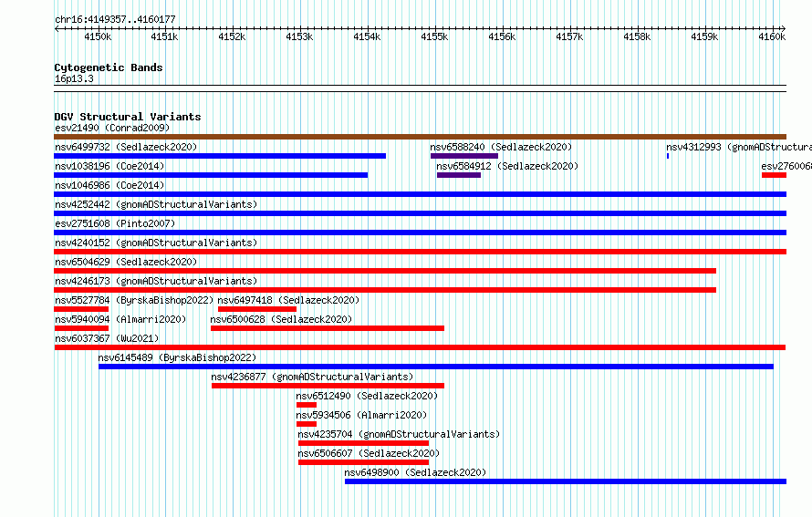812x517 pixels.
Task: Select nsv5940094 (Almarri2020) label
Action: 120,319
